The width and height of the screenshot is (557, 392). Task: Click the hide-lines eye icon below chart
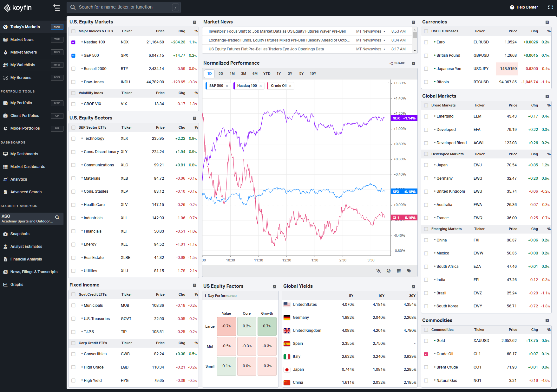[x=378, y=271]
